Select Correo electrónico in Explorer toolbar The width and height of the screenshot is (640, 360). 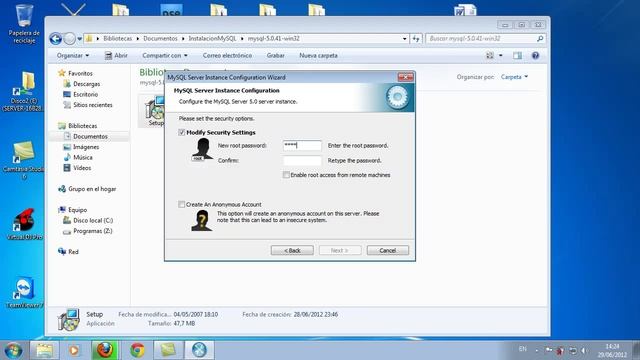pyautogui.click(x=227, y=56)
